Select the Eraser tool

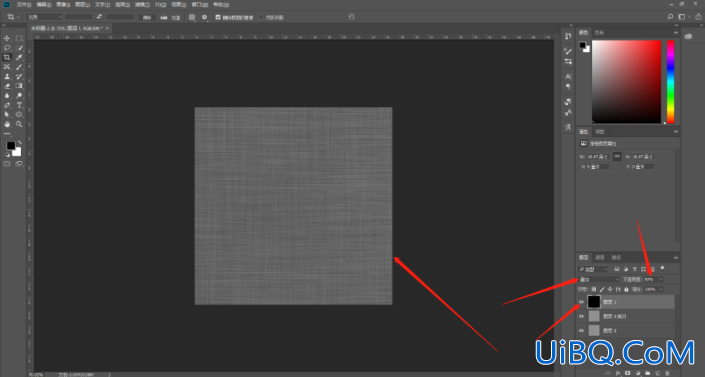(x=7, y=86)
